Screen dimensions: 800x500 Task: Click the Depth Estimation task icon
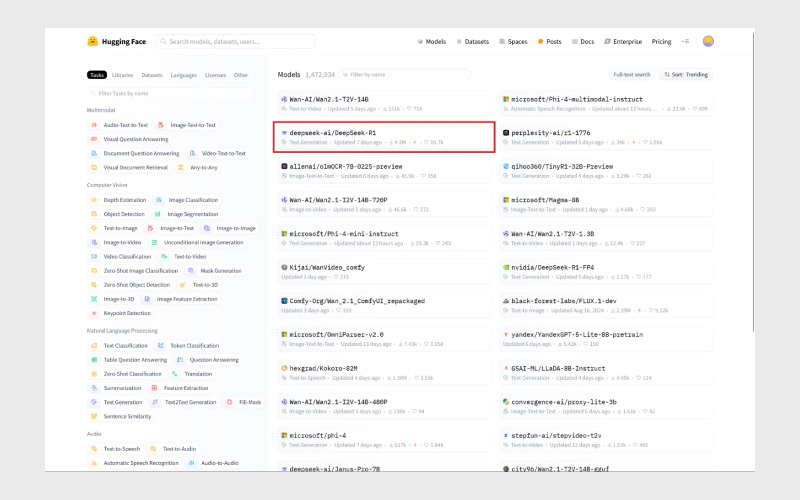tap(95, 200)
